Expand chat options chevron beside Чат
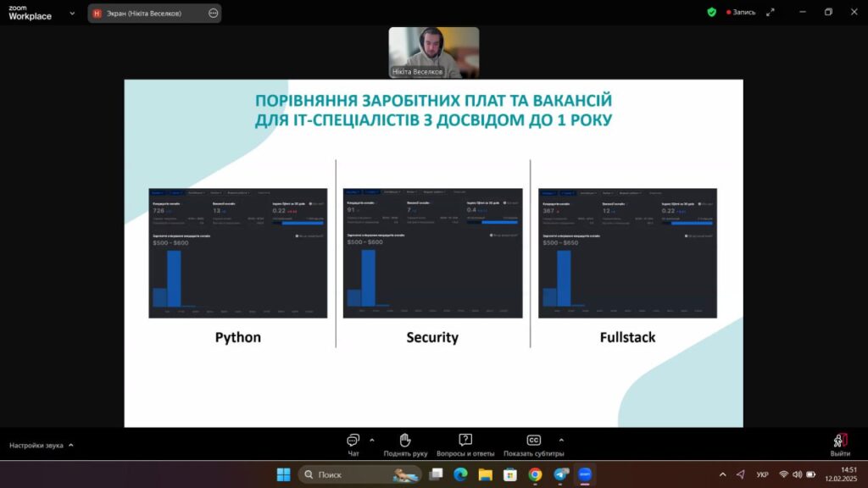The image size is (868, 488). click(x=372, y=440)
